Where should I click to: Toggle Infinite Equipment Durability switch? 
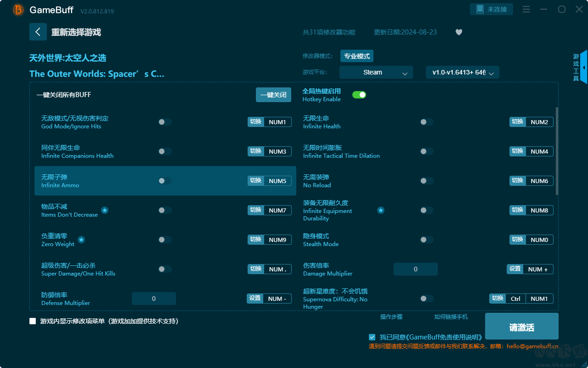pyautogui.click(x=427, y=210)
